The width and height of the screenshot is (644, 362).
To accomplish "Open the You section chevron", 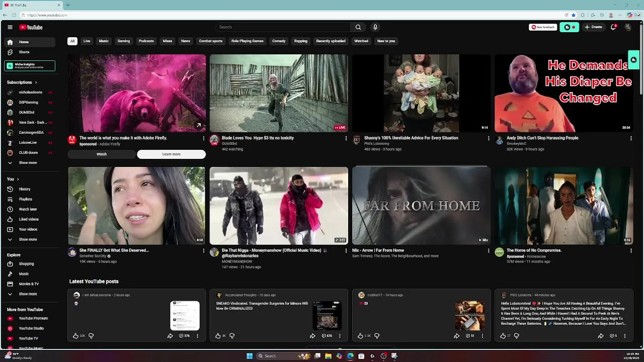I will [18, 179].
